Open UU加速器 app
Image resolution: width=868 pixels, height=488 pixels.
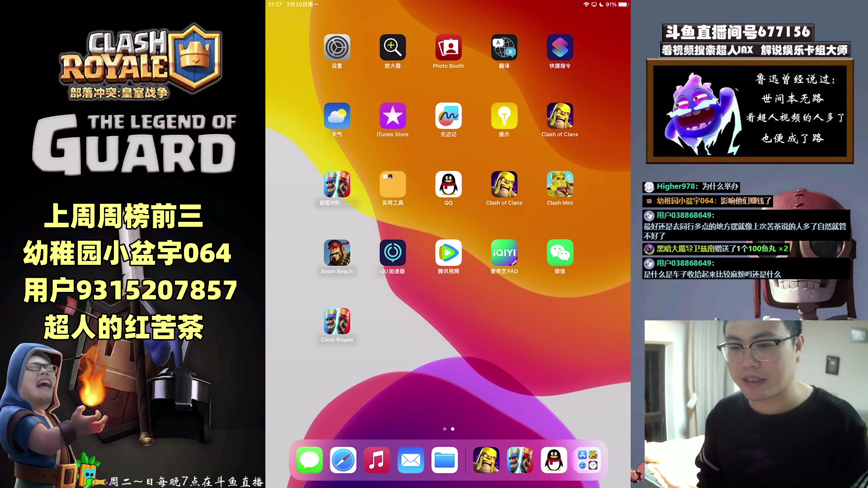point(392,253)
